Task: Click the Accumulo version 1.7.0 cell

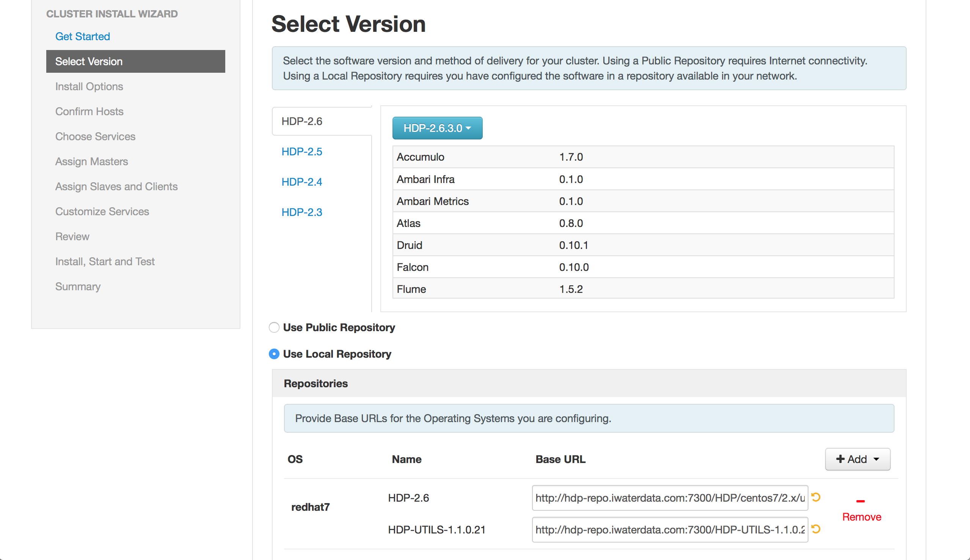Action: point(571,157)
